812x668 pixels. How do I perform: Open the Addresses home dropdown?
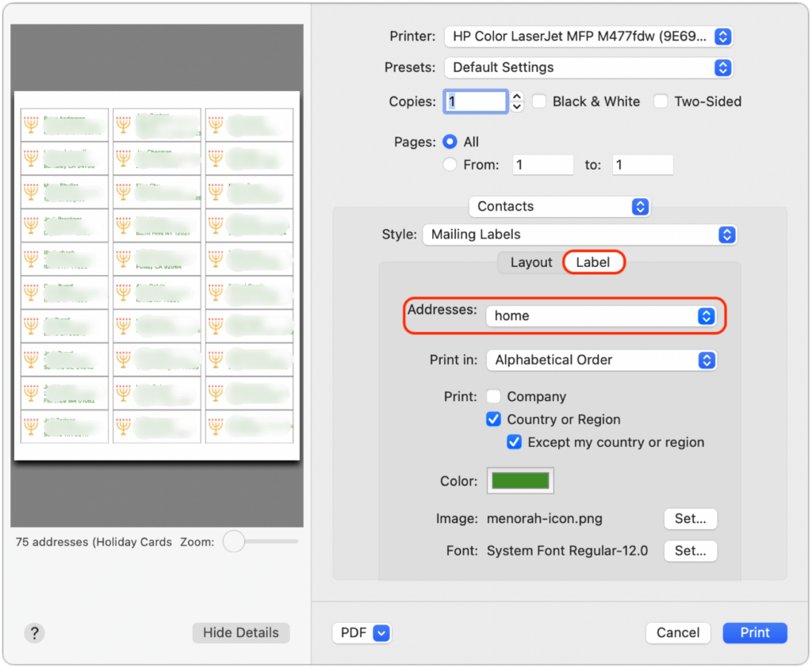tap(601, 315)
